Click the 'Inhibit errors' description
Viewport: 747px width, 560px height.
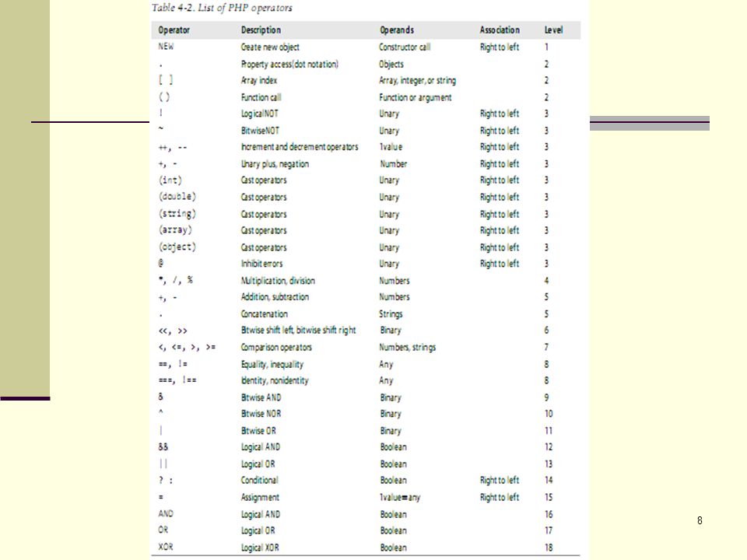261,264
